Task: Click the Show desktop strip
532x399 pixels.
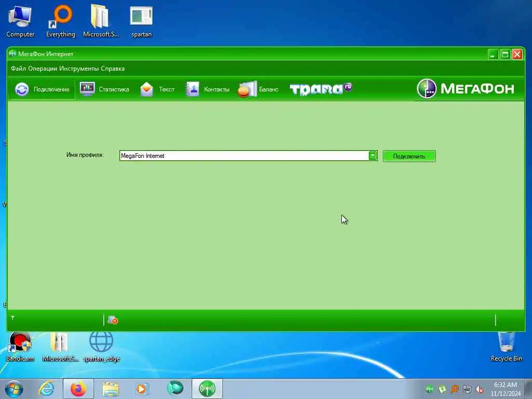Action: [528, 389]
